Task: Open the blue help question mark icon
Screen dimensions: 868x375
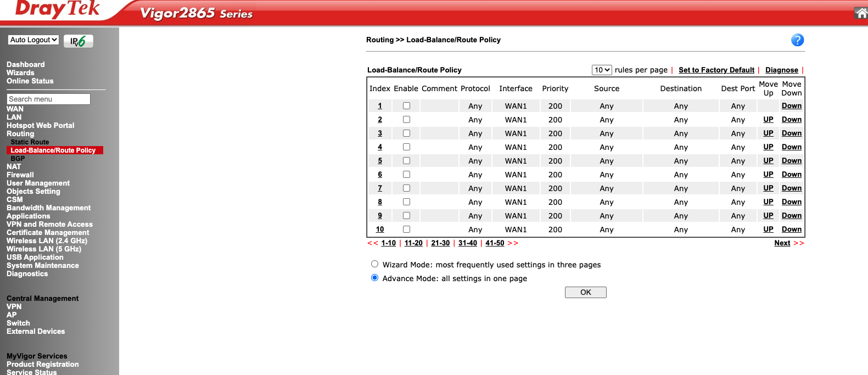Action: (x=797, y=40)
